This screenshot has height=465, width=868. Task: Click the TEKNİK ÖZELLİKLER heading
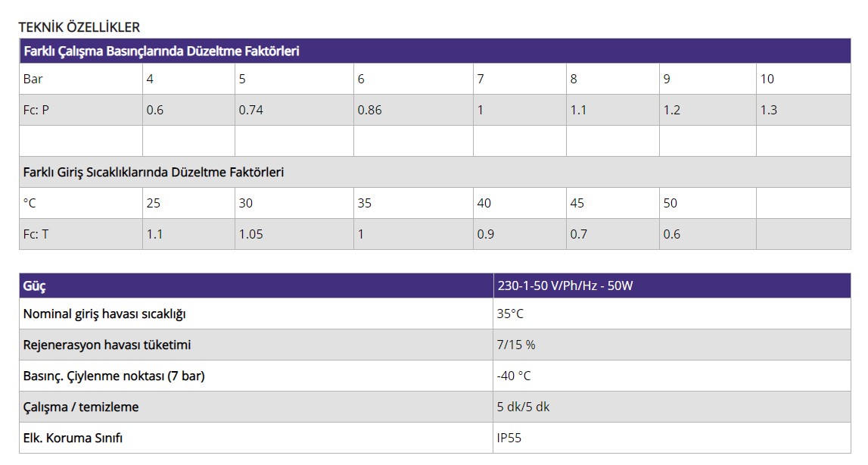[79, 27]
